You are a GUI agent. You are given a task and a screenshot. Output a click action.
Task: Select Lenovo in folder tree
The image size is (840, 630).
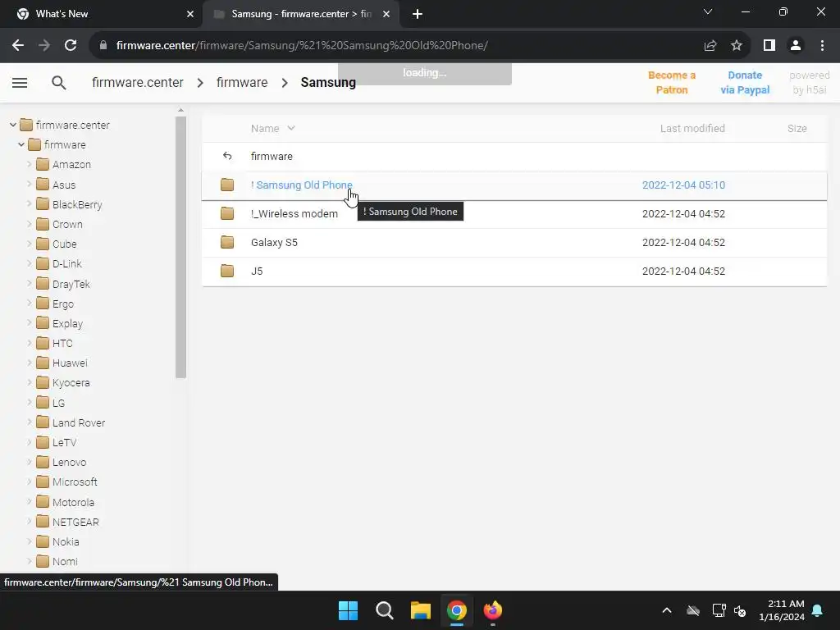(x=69, y=462)
